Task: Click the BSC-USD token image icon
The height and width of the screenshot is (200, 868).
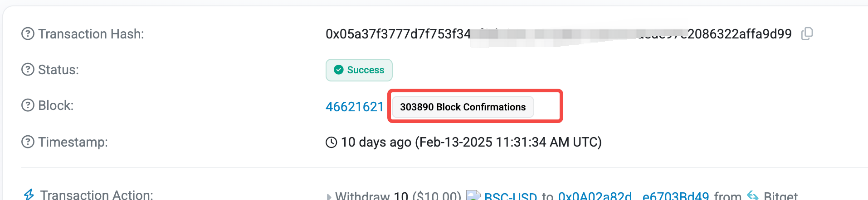Action: [473, 195]
